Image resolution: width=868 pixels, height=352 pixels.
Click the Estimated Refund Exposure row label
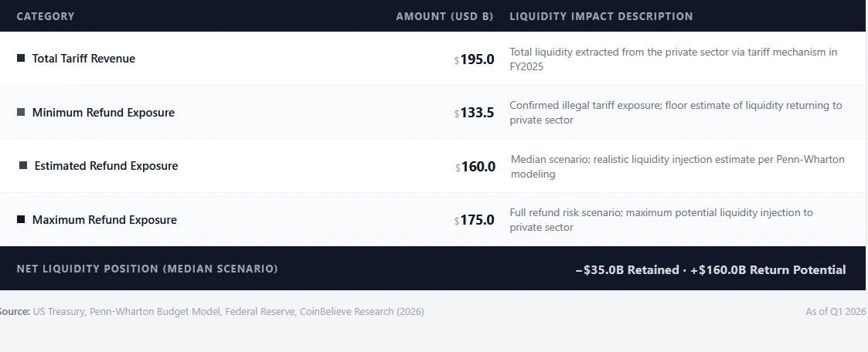tap(106, 166)
